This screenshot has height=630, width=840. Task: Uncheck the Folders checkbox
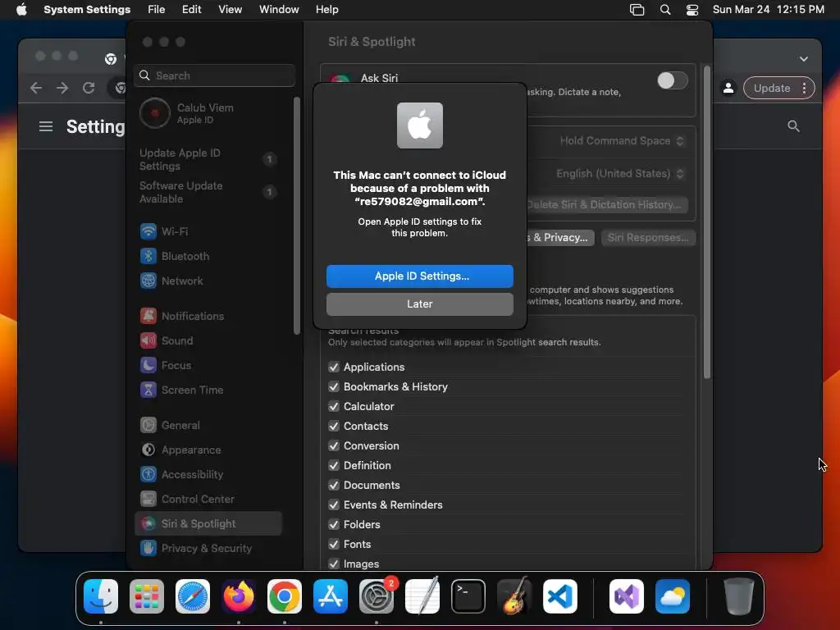coord(334,524)
